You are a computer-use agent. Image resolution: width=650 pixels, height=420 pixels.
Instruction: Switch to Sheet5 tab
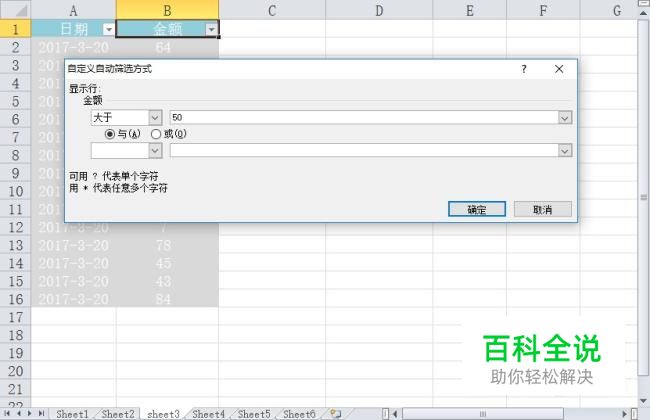click(254, 414)
